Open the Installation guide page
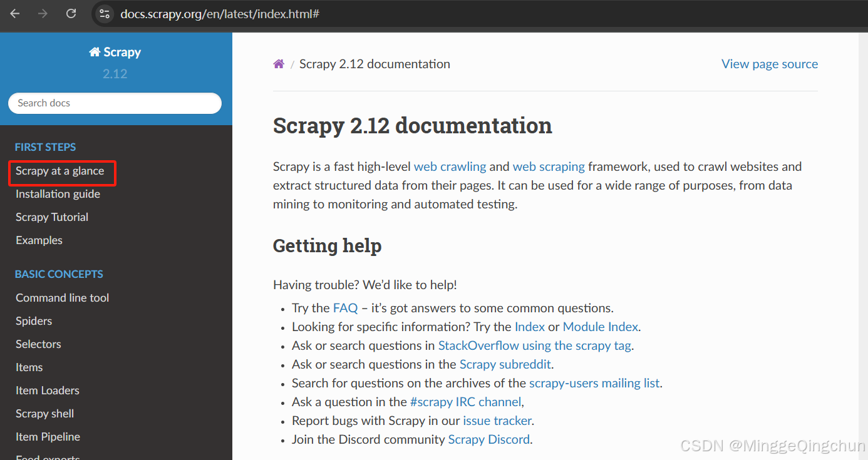The image size is (868, 460). coord(58,194)
